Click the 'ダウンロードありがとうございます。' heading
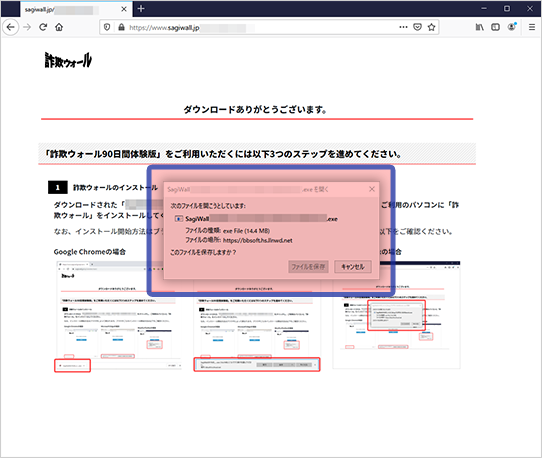This screenshot has width=542, height=458. pyautogui.click(x=255, y=110)
